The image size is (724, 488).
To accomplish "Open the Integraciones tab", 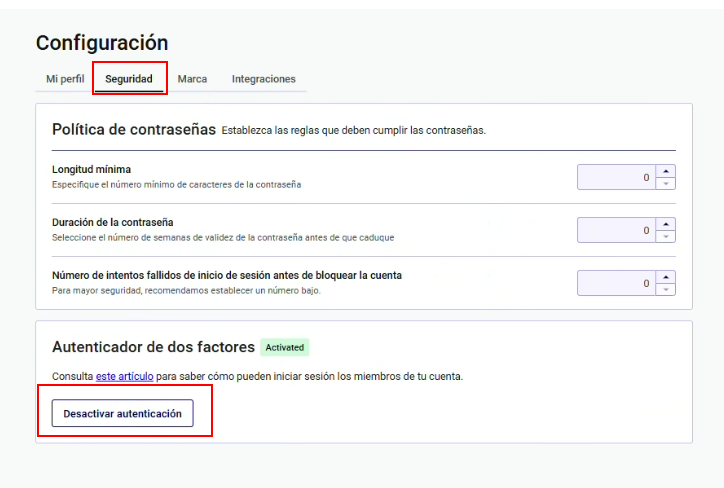I will (x=264, y=79).
